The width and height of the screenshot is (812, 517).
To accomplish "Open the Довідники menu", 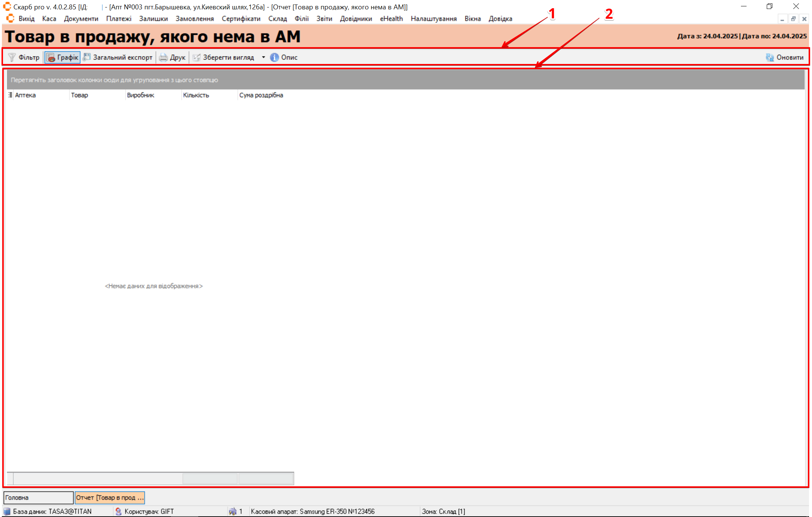I will click(x=356, y=19).
